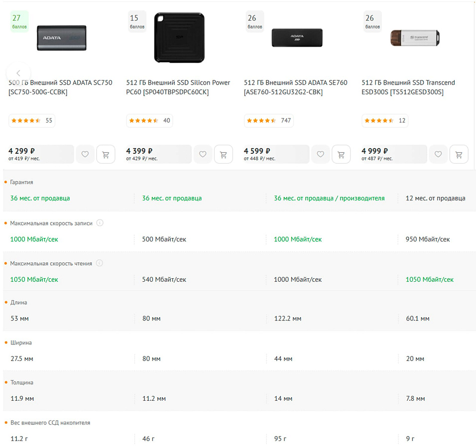This screenshot has width=476, height=448.
Task: Add ADATA SE760 to favorites
Action: pyautogui.click(x=321, y=154)
